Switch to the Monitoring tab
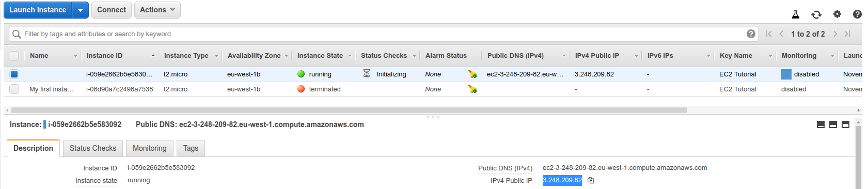868x189 pixels. tap(150, 148)
